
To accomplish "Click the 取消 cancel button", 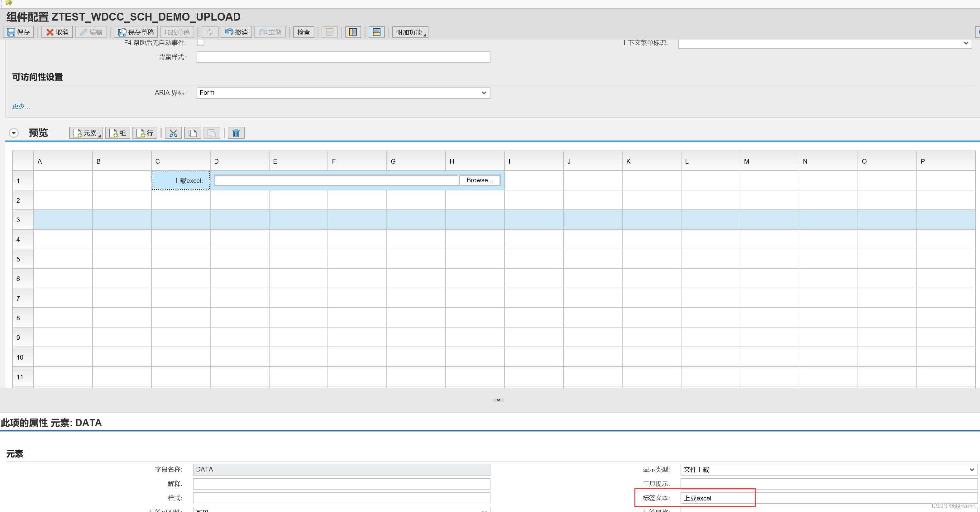I will (x=57, y=32).
